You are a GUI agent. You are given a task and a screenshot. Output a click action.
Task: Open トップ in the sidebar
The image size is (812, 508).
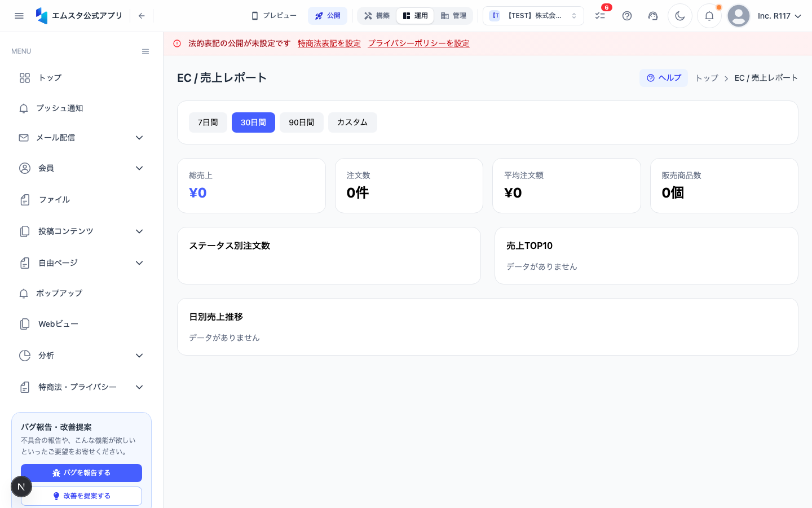click(x=81, y=78)
